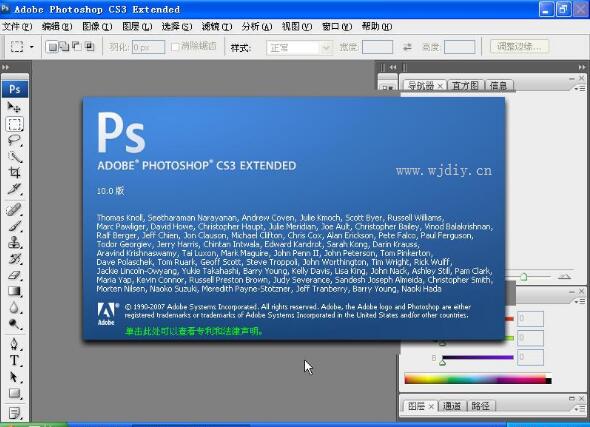Select the Gradient tool
This screenshot has width=590, height=427.
pos(14,291)
